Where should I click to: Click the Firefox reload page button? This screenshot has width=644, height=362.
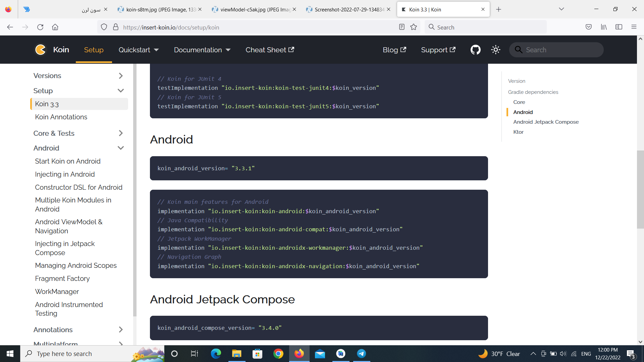[x=40, y=27]
